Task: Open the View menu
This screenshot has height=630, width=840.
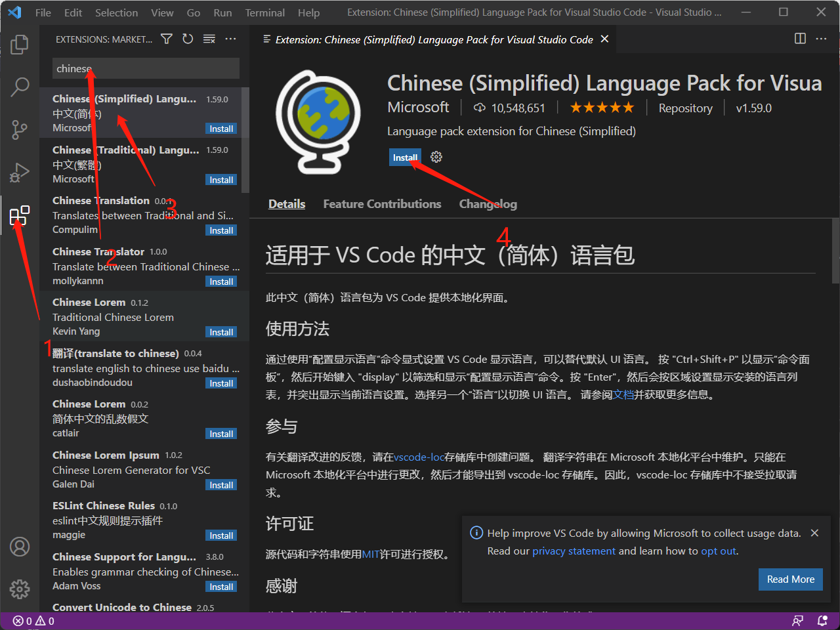Action: (x=162, y=12)
